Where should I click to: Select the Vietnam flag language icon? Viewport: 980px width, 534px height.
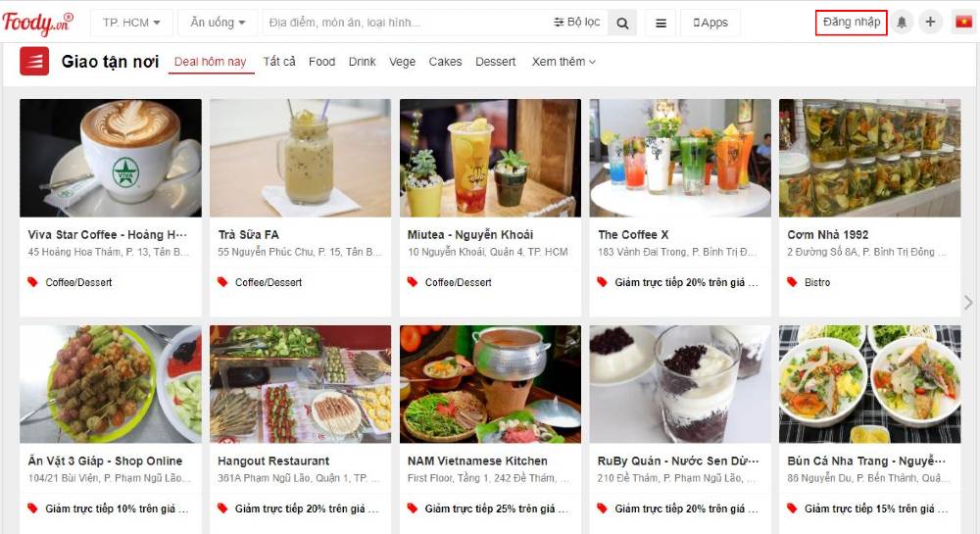(x=963, y=23)
